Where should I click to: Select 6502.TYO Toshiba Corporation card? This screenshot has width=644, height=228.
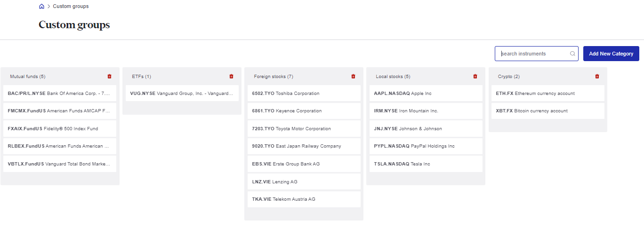(x=304, y=93)
